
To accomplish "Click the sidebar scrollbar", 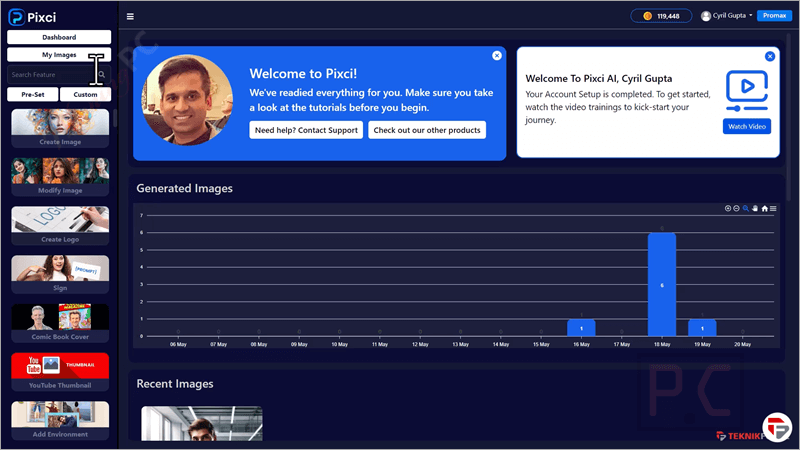I will (x=115, y=118).
